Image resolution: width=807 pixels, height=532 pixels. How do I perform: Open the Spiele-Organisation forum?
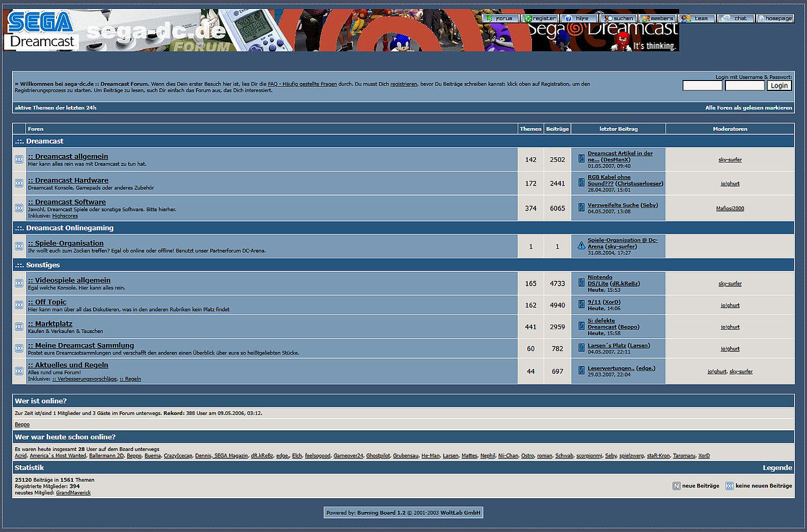pyautogui.click(x=66, y=243)
